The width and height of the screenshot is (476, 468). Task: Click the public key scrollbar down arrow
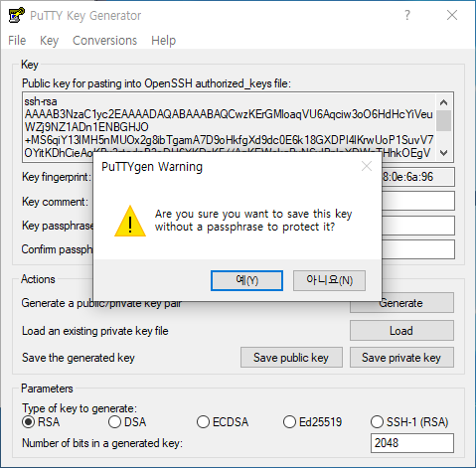click(444, 153)
